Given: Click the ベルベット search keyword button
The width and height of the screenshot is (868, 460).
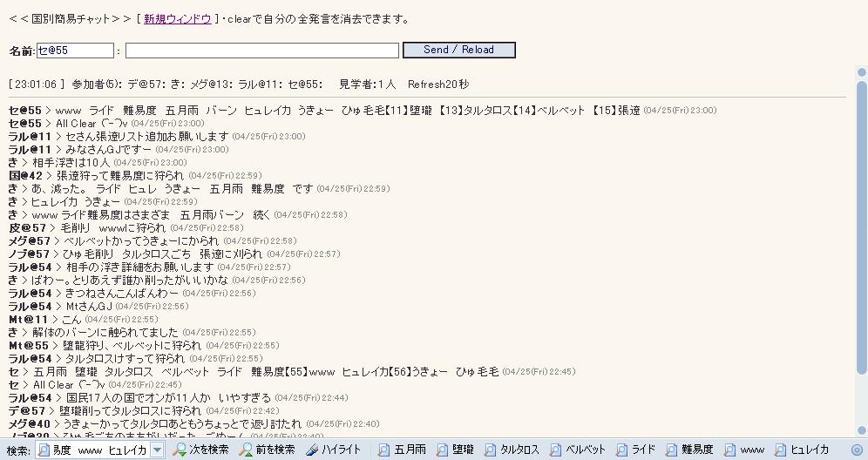Looking at the screenshot, I should (578, 450).
